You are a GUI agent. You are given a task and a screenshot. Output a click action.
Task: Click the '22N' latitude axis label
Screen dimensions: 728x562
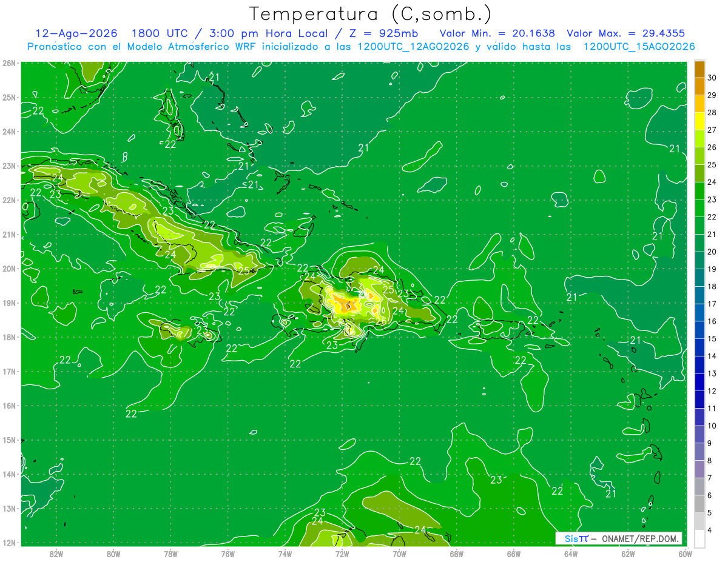(9, 200)
